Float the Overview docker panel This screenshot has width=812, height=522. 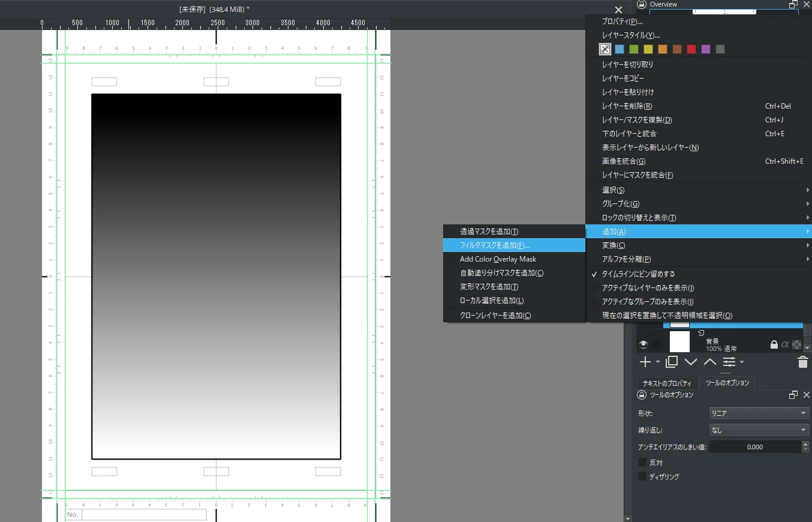(x=793, y=4)
